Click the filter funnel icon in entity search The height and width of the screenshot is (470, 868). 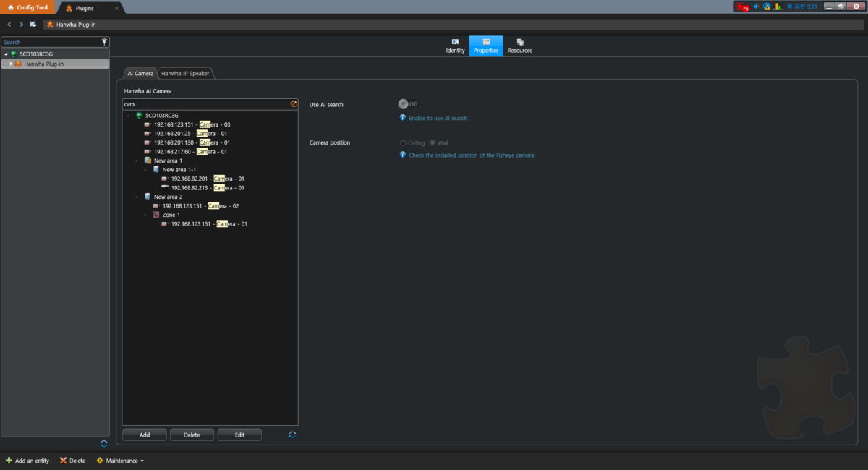[x=104, y=42]
